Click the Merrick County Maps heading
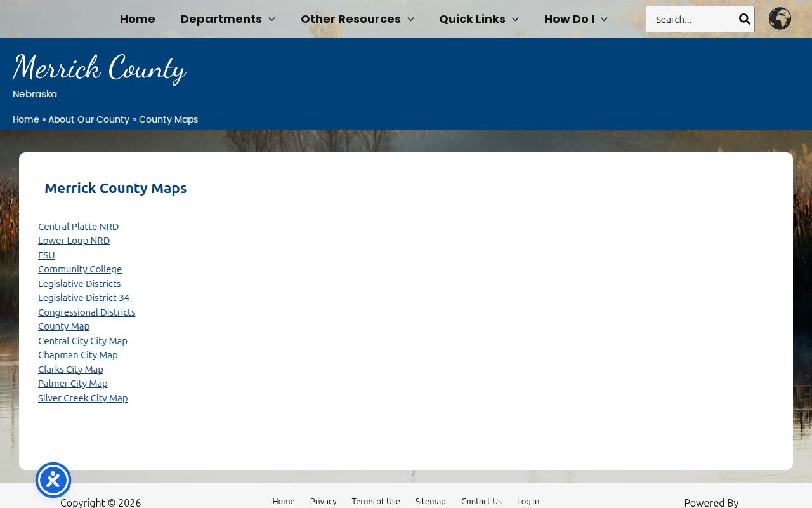Image resolution: width=812 pixels, height=508 pixels. (x=115, y=188)
